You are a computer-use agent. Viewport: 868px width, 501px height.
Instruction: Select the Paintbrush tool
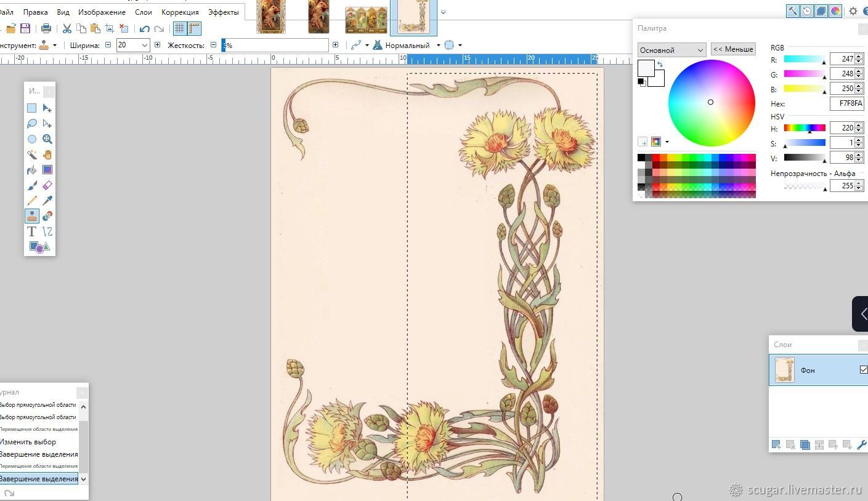click(x=32, y=185)
